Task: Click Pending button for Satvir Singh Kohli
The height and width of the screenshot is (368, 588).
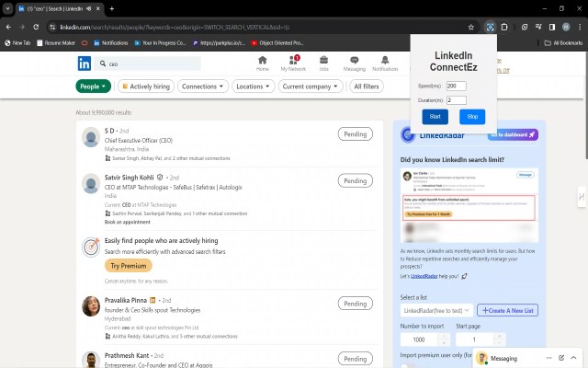Action: click(x=356, y=180)
